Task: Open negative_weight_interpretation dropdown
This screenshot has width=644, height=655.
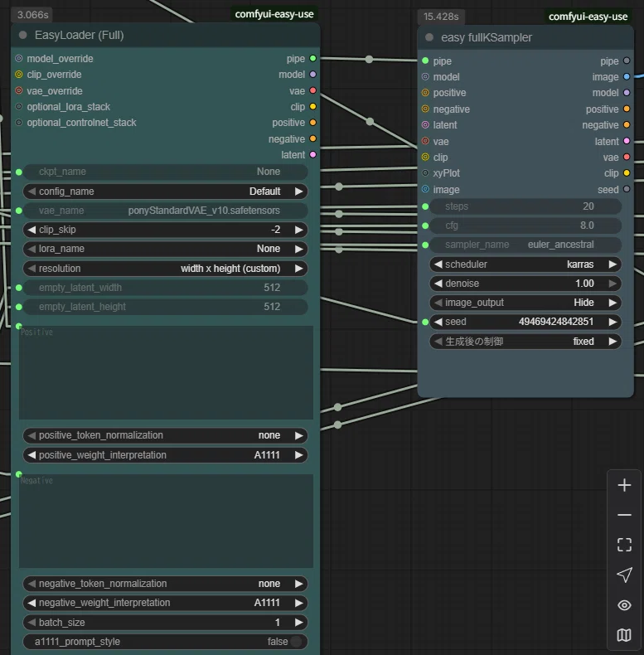Action: [x=166, y=603]
